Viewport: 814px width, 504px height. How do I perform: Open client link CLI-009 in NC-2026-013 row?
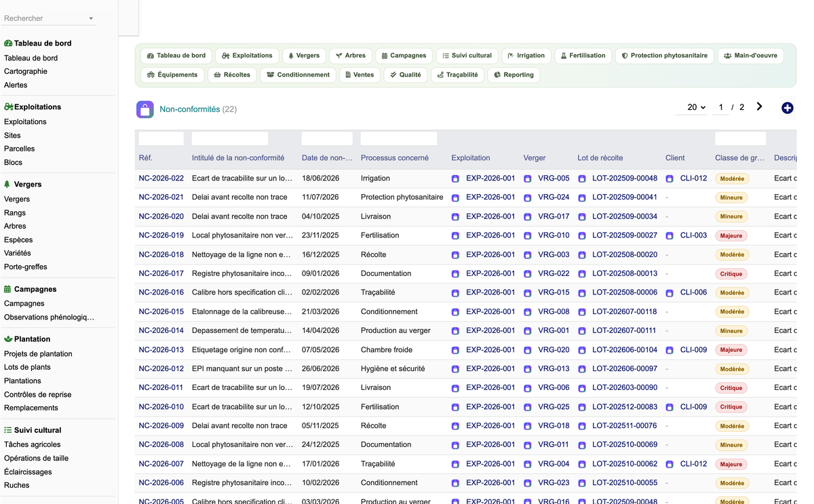pos(693,350)
